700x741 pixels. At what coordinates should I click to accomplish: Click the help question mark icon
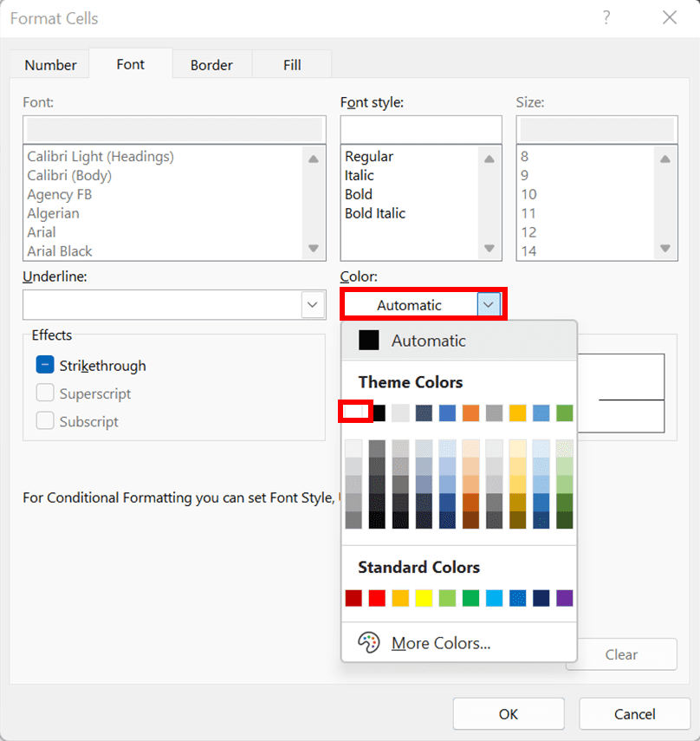(606, 18)
